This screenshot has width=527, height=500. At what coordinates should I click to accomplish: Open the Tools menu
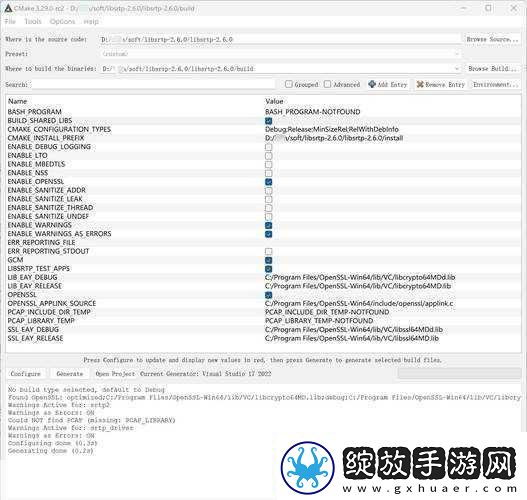coord(33,22)
